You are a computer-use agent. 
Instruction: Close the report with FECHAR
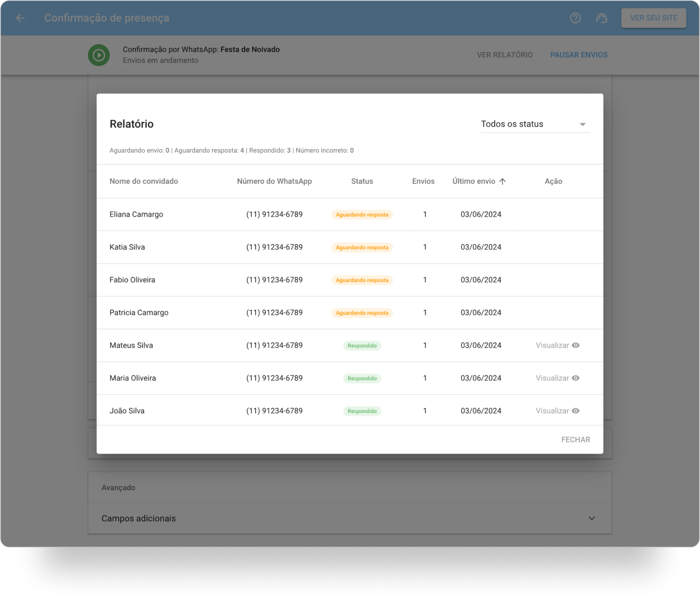point(576,439)
